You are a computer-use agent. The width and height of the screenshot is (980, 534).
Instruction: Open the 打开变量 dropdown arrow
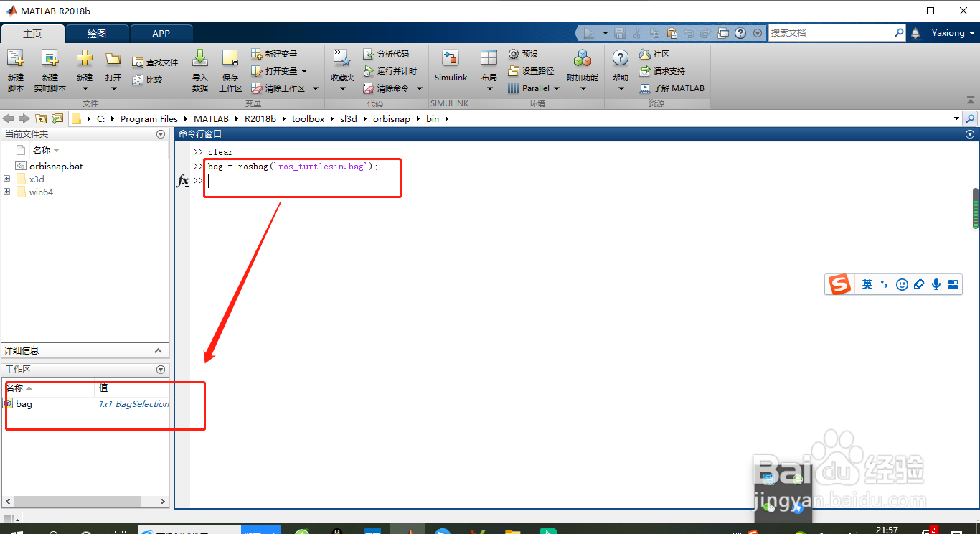(304, 71)
